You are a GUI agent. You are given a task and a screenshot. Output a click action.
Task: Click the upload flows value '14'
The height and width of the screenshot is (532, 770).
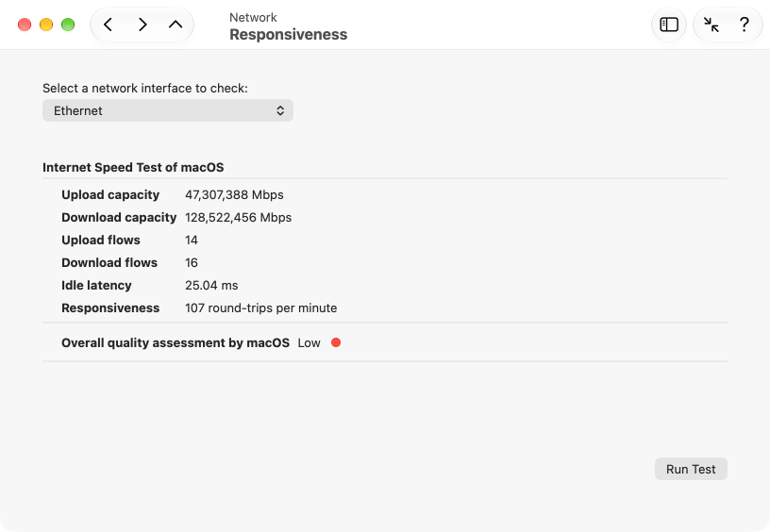click(x=192, y=240)
